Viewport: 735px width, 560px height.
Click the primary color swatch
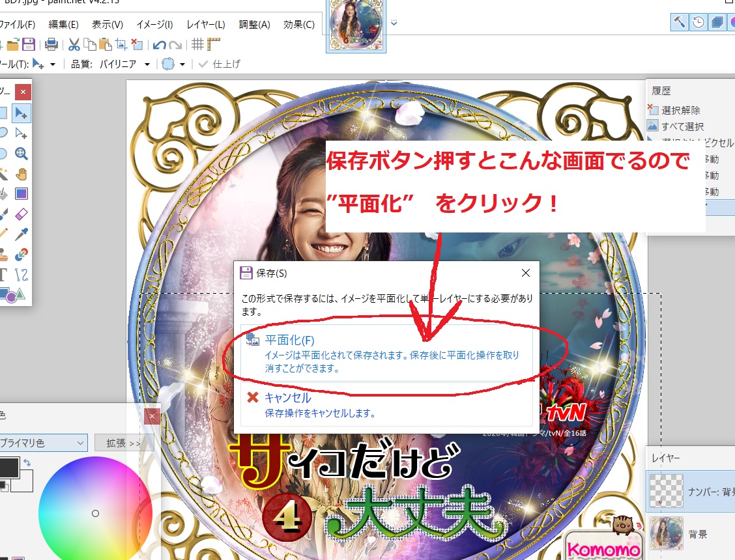click(x=9, y=468)
